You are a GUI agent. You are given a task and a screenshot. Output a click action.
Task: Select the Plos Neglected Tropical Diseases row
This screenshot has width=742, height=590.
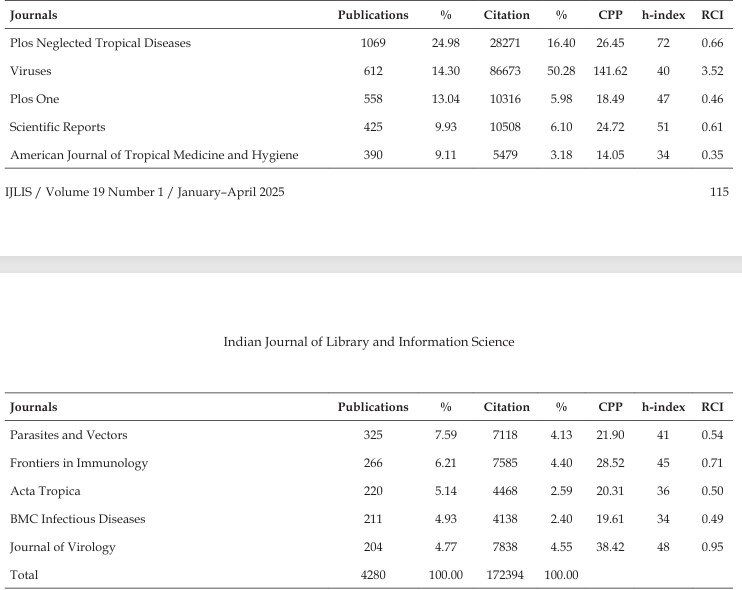tap(369, 43)
